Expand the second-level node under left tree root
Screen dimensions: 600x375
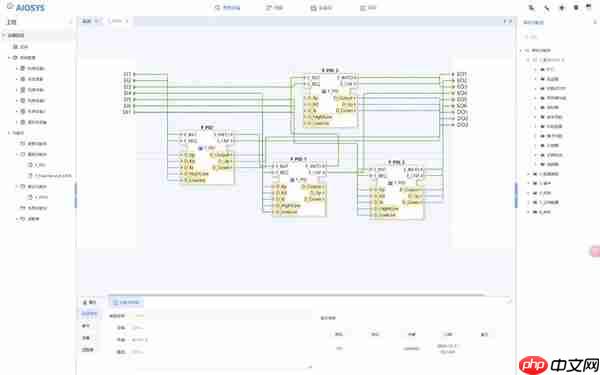10,57
